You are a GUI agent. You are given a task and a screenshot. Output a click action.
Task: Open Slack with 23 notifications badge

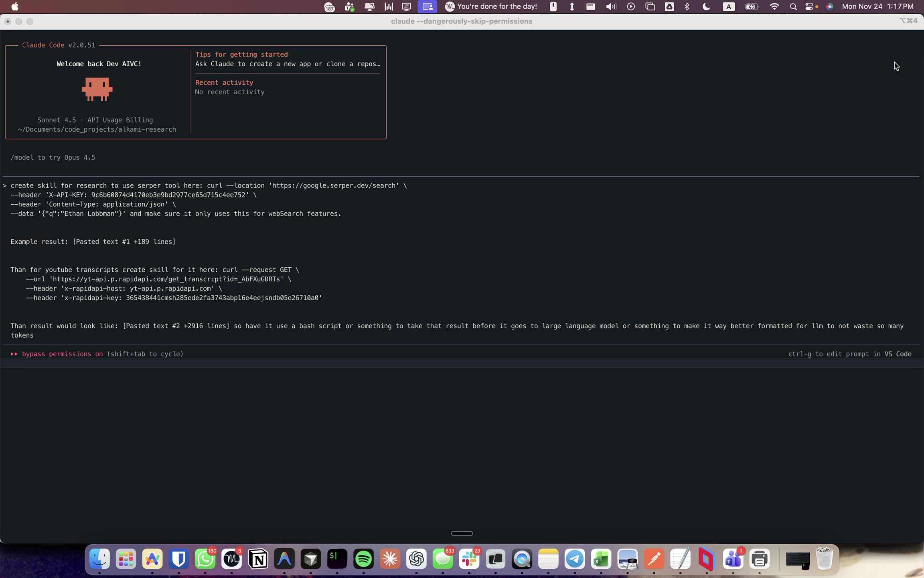(x=469, y=559)
